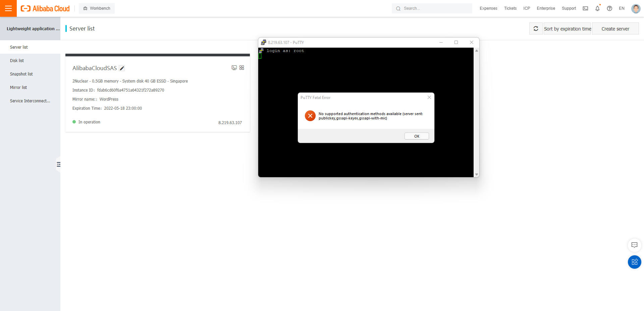Image resolution: width=644 pixels, height=311 pixels.
Task: Collapse the sidebar with the handle
Action: (x=58, y=164)
